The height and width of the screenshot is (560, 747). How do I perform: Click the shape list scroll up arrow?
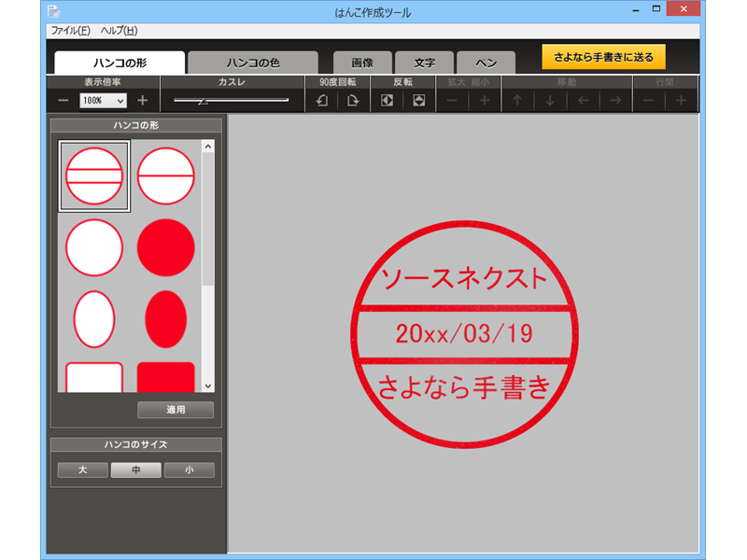click(x=208, y=147)
